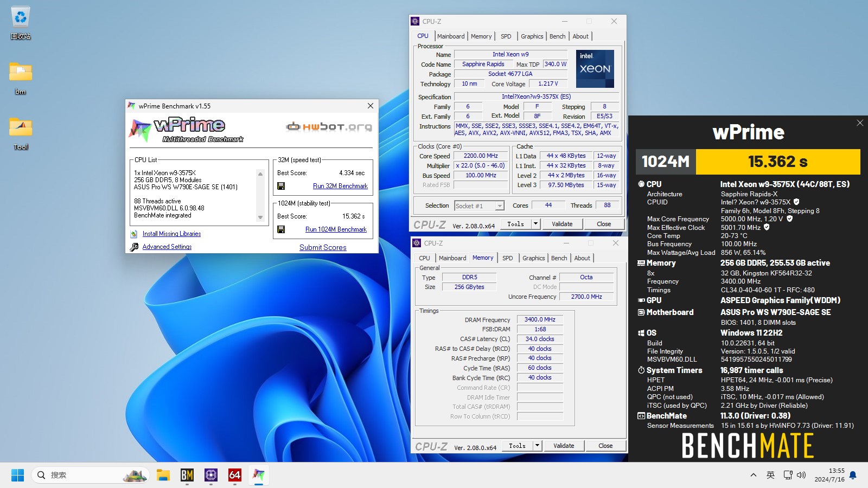Click the save icon beside 32M score
This screenshot has width=868, height=488.
point(281,186)
